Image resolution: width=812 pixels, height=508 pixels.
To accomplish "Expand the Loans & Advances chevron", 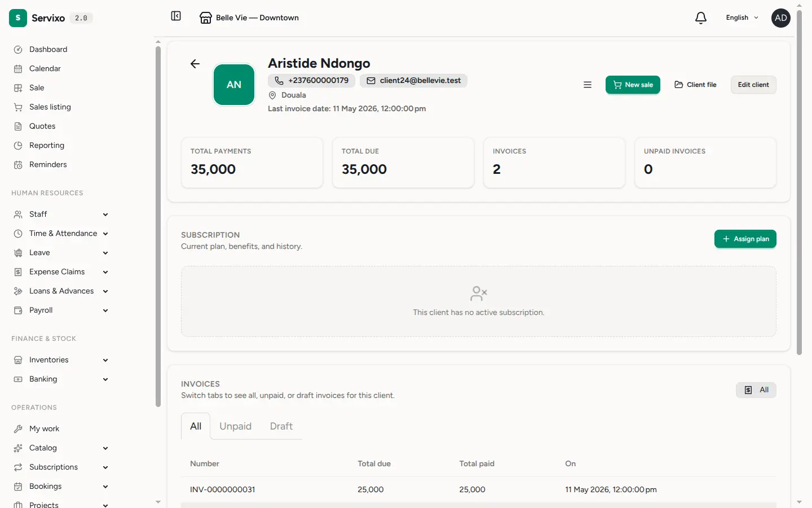I will tap(105, 291).
